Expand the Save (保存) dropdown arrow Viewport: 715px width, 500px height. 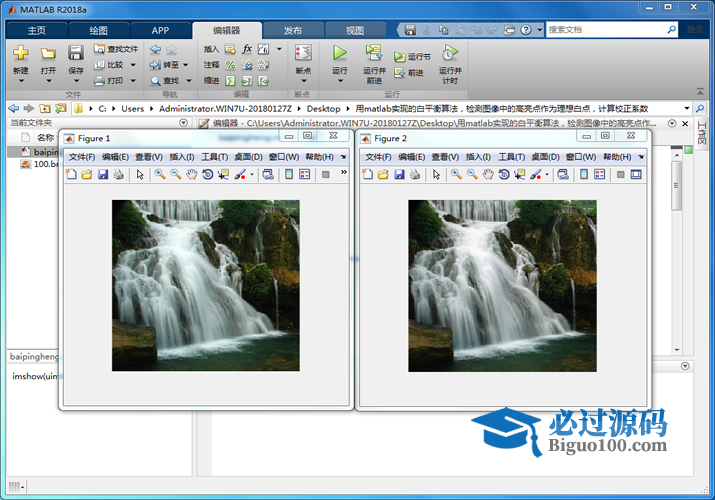pos(76,81)
